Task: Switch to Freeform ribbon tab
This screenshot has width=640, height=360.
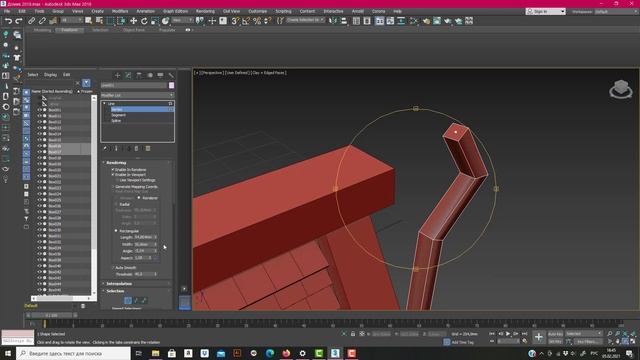Action: [69, 30]
